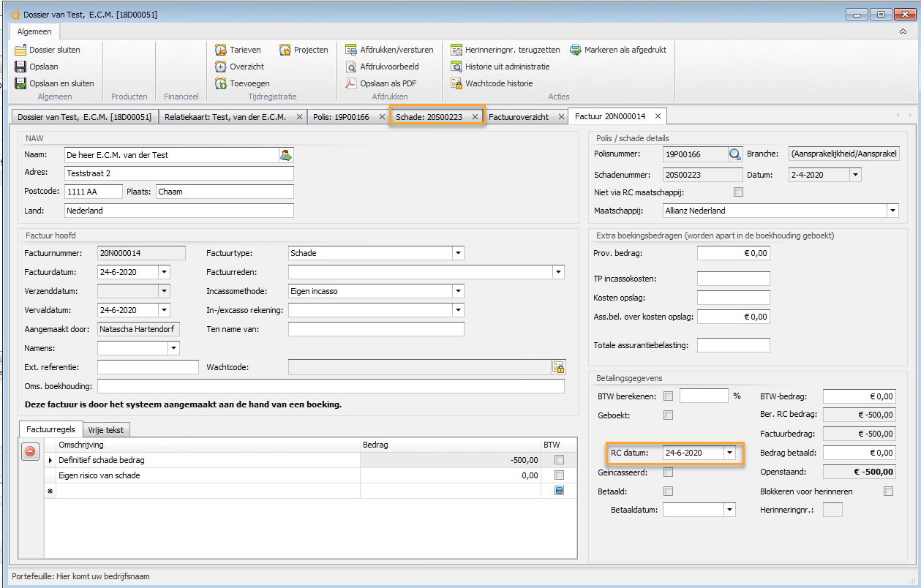Open the Incassomethode dropdown

click(458, 291)
